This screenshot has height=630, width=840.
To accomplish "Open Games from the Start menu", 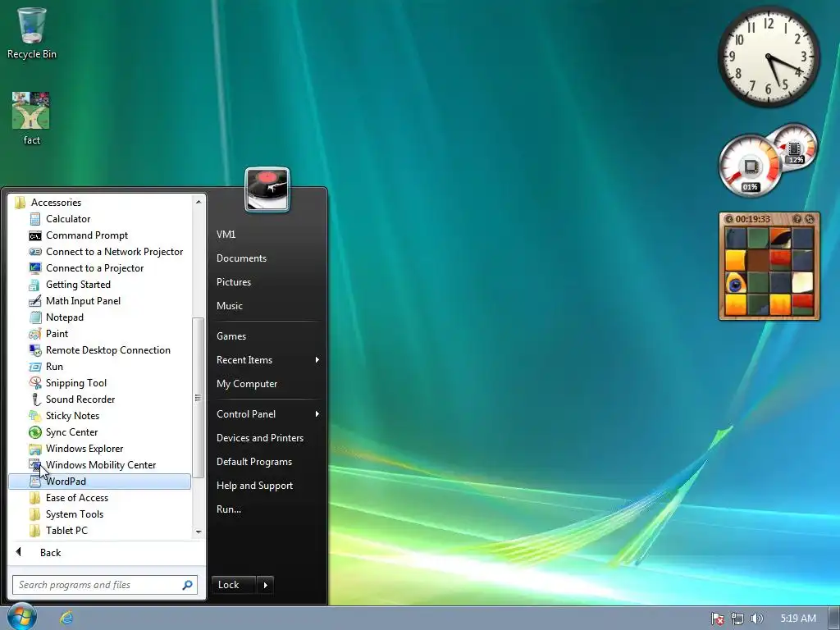I will 231,336.
